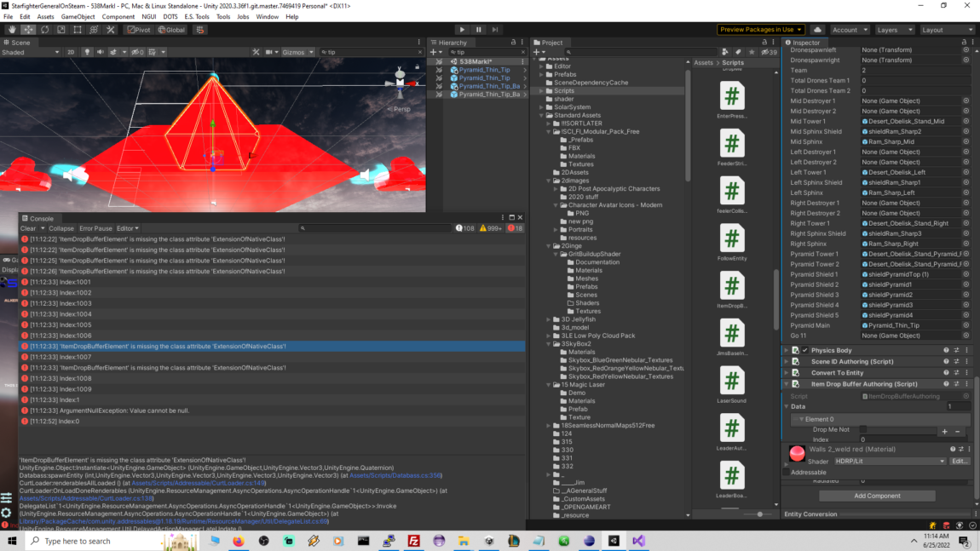Viewport: 980px width, 551px height.
Task: Expand the Convert To Entity component
Action: click(x=786, y=373)
